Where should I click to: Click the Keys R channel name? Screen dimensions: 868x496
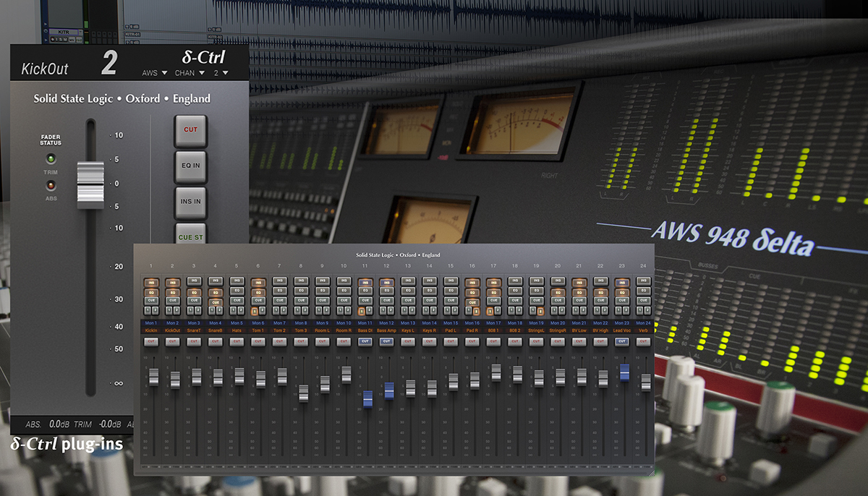(x=430, y=330)
